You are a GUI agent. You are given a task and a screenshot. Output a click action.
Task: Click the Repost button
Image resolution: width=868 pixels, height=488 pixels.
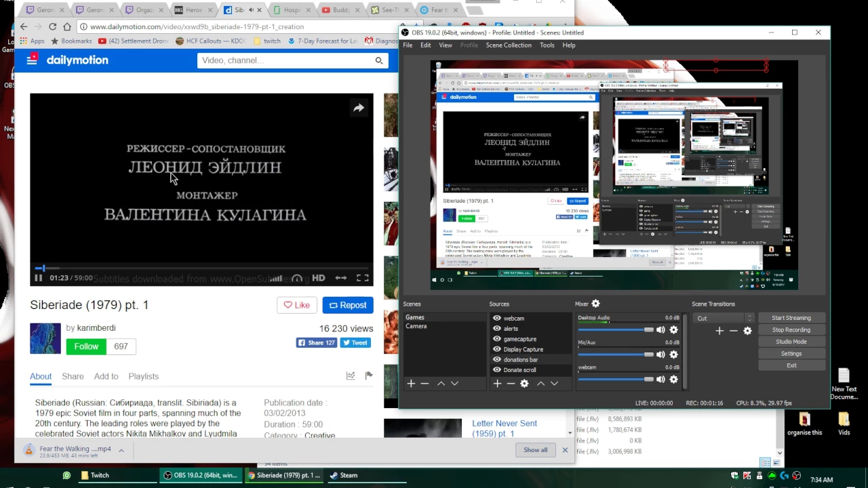click(x=348, y=305)
